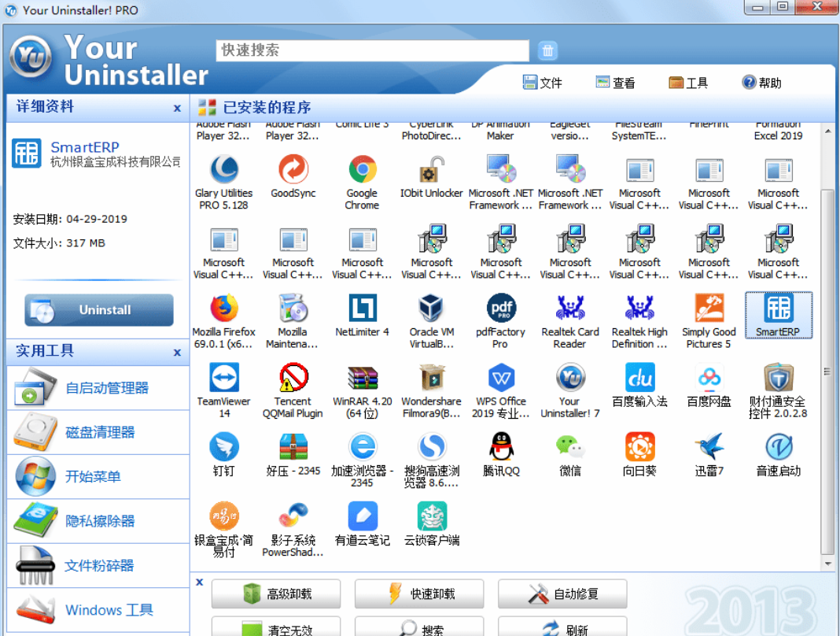Select WPS Office 2019 icon
The width and height of the screenshot is (840, 636).
coord(501,378)
